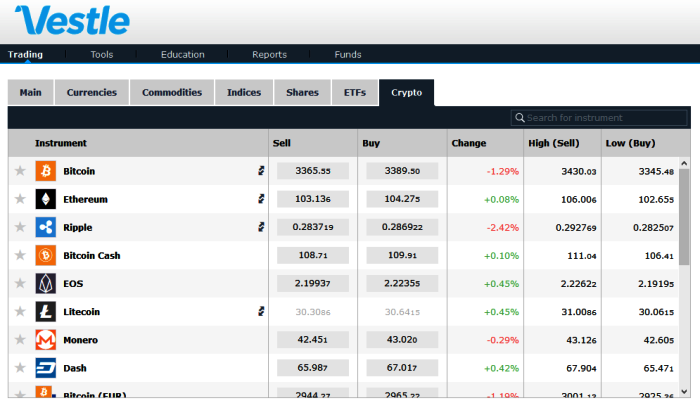The width and height of the screenshot is (700, 400).
Task: Click the Dash coin icon
Action: (x=46, y=368)
